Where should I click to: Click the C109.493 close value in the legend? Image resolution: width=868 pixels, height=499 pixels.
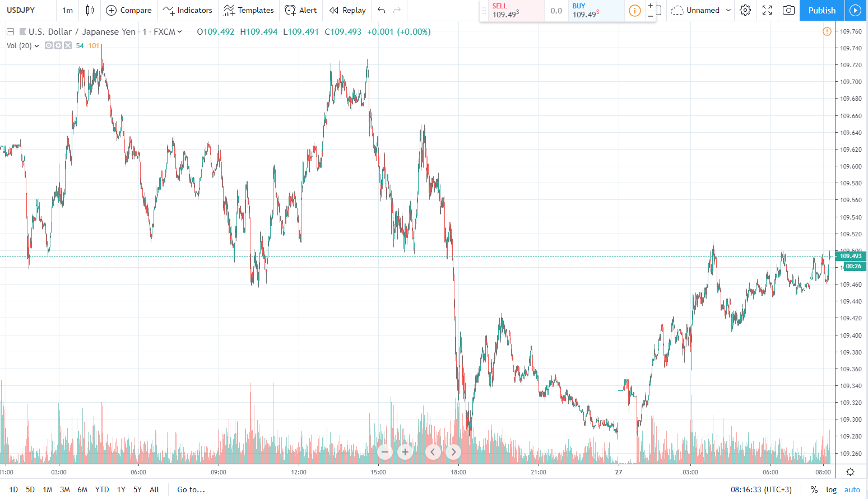pos(343,32)
